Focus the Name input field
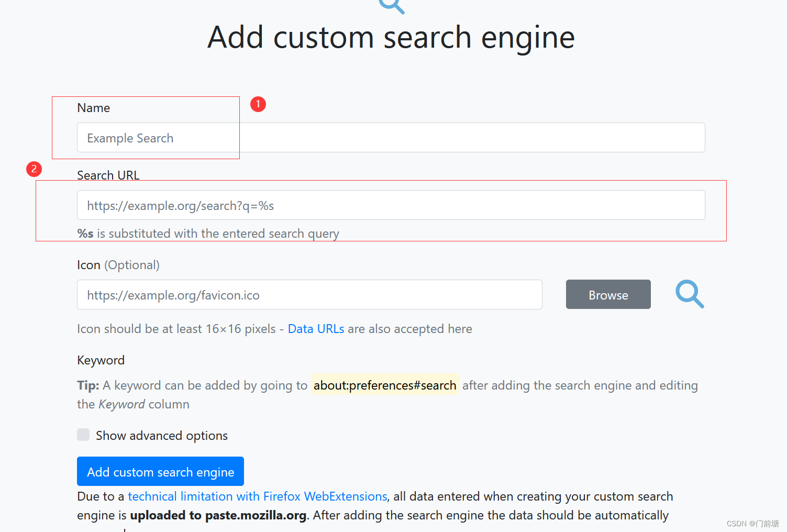Viewport: 787px width, 532px height. 391,138
